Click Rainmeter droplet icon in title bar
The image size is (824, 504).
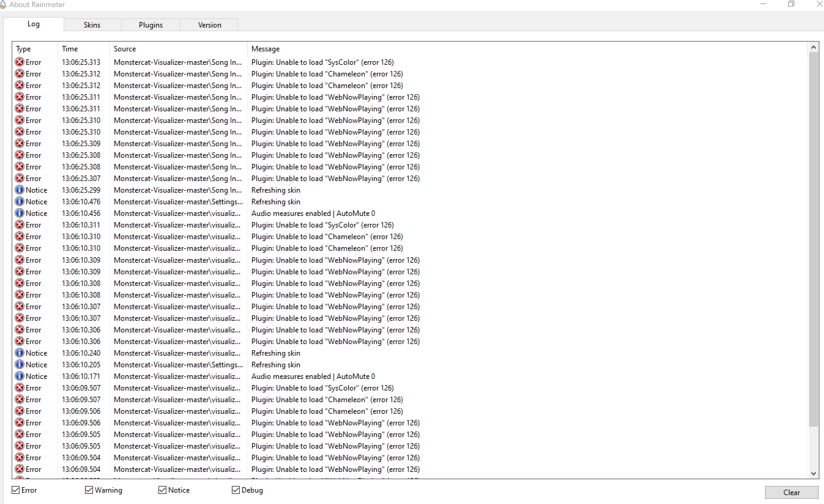click(3, 5)
